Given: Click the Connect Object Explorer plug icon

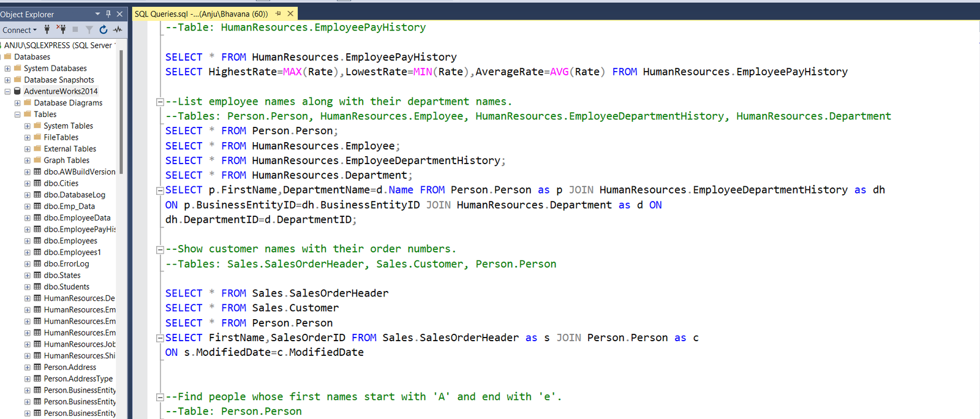Looking at the screenshot, I should tap(47, 29).
